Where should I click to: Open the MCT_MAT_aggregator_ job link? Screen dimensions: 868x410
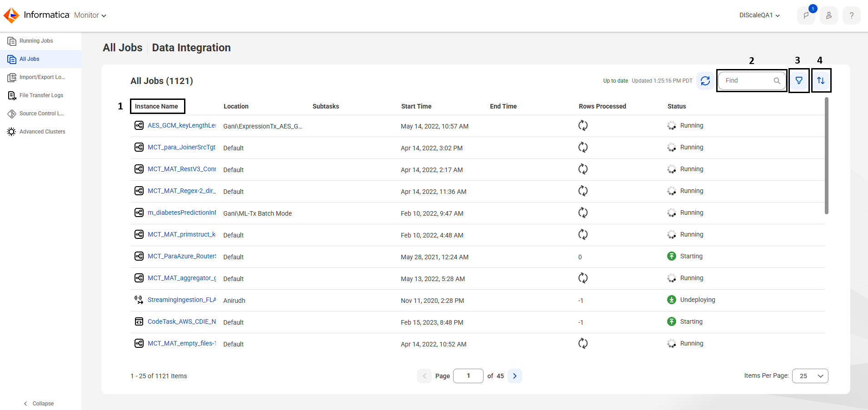[182, 278]
